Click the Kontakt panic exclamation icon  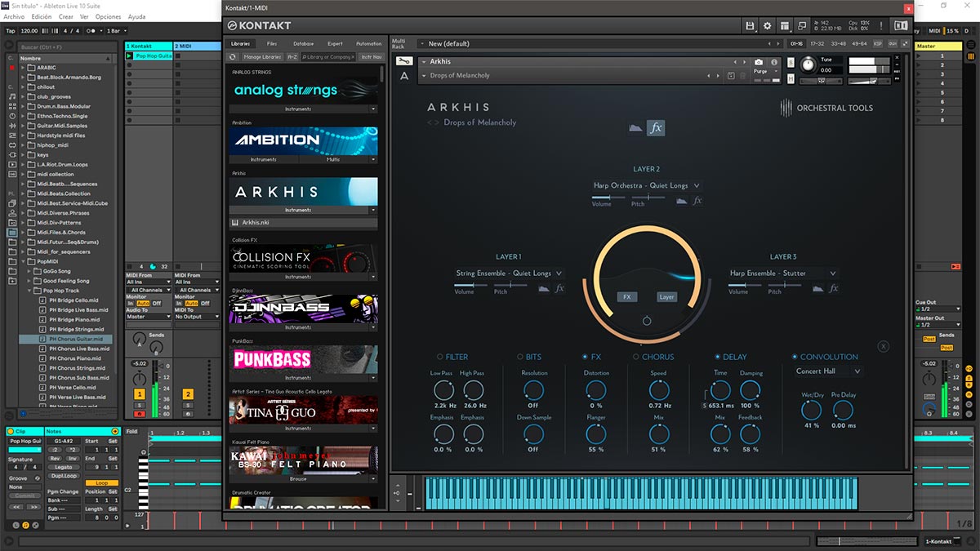[881, 26]
